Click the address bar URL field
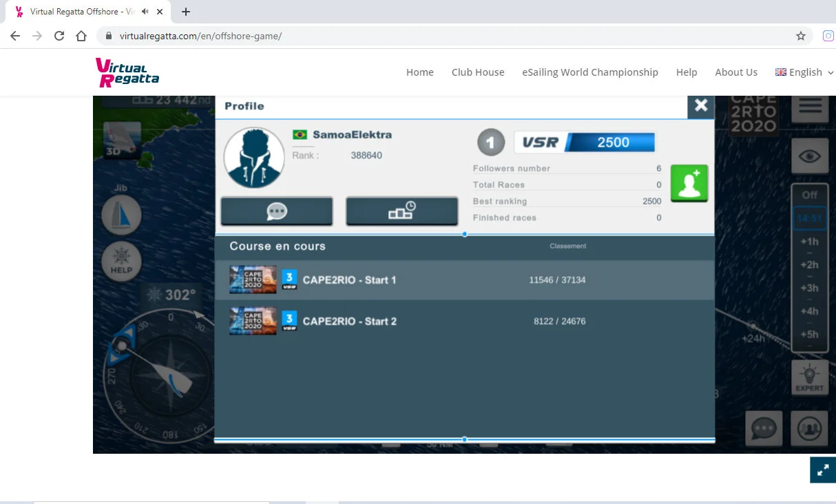The width and height of the screenshot is (836, 504). coord(454,36)
